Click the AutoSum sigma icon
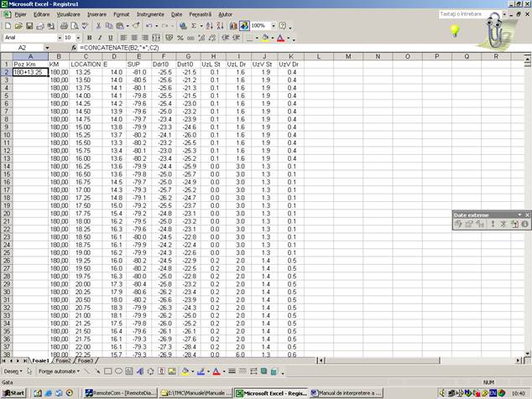 [x=194, y=26]
